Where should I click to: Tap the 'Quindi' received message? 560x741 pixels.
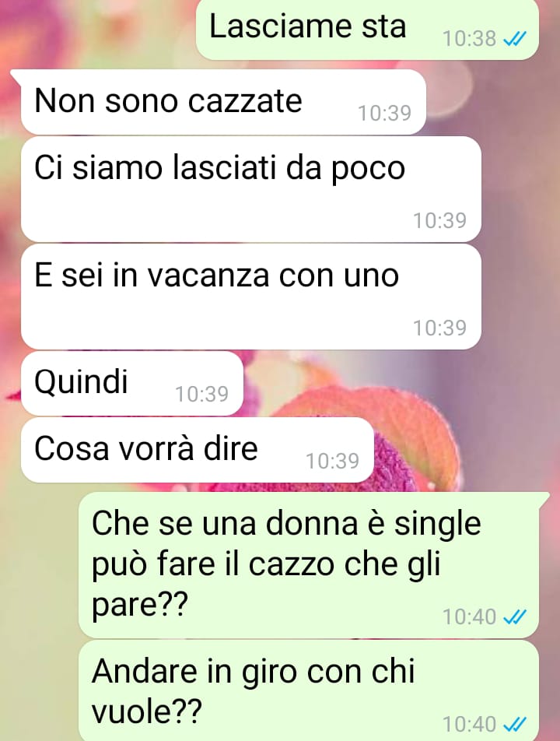(131, 383)
